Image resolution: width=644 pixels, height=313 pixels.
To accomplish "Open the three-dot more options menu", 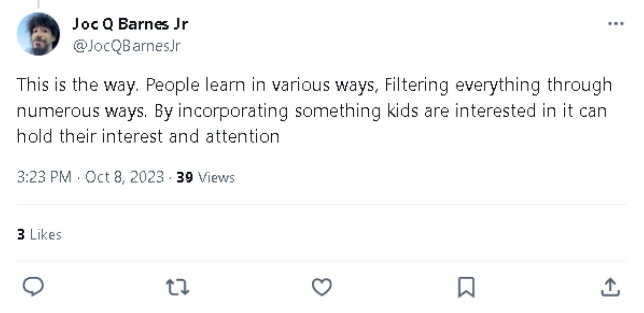I will [x=616, y=24].
